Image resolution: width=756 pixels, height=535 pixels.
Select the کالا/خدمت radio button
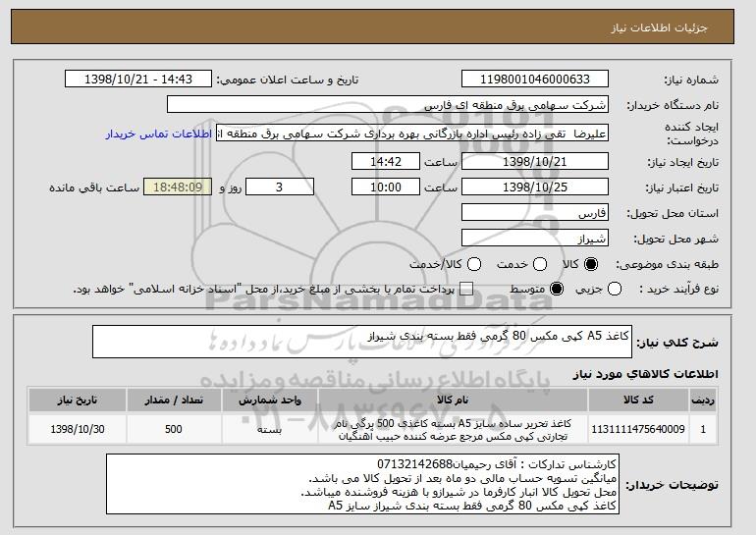(x=474, y=264)
